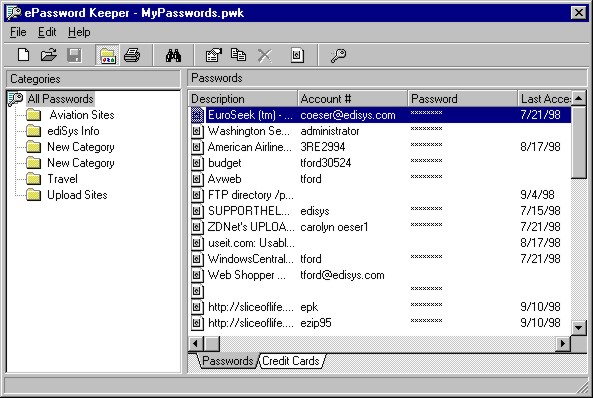Viewport: 593px width, 398px height.
Task: Open the Help menu
Action: coord(79,32)
